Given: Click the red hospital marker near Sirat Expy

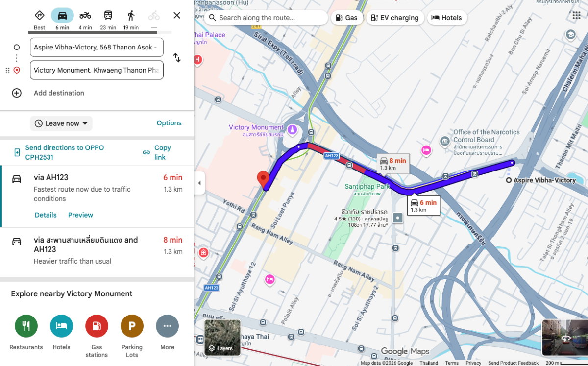Looking at the screenshot, I should 197,60.
